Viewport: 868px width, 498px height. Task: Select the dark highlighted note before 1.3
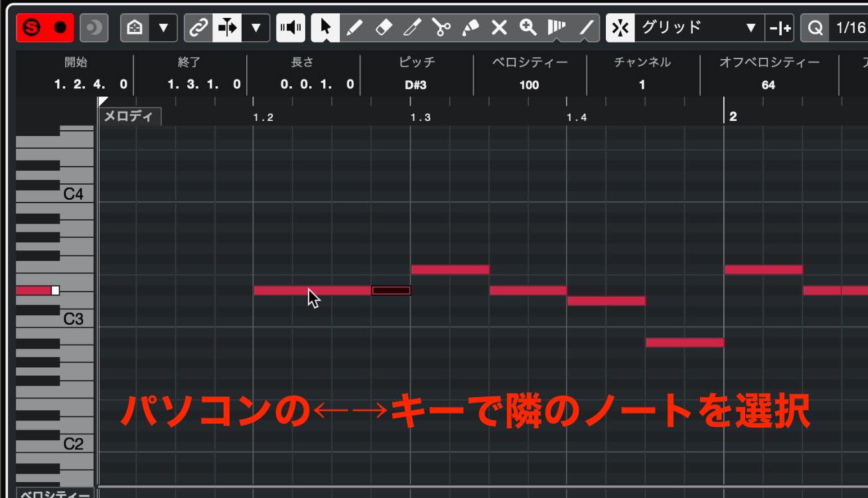(391, 290)
